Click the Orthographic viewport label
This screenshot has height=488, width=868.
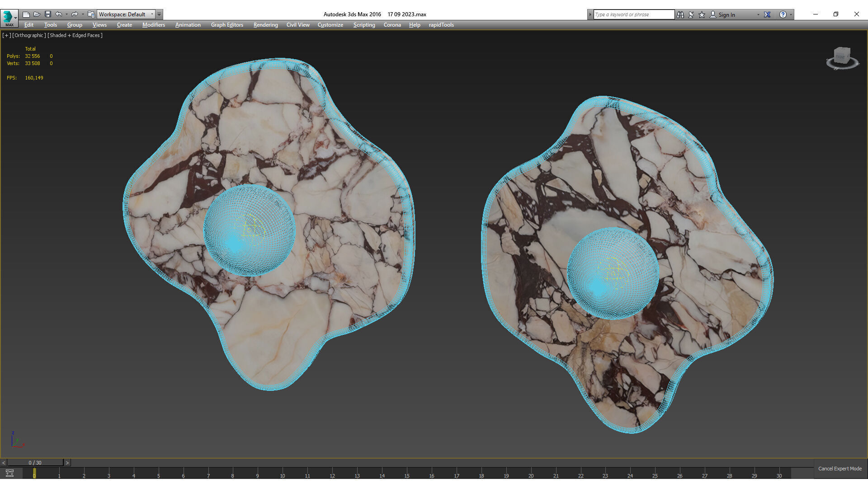click(29, 35)
